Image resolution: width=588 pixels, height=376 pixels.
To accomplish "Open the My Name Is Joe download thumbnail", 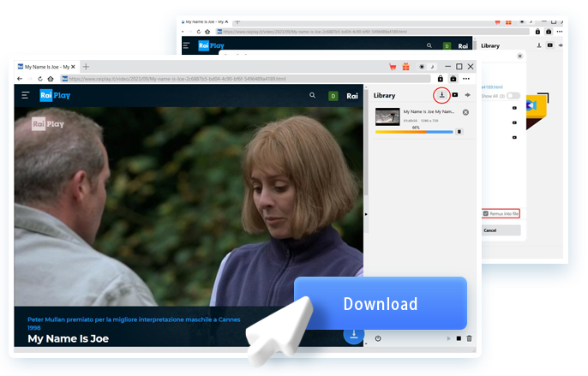I will point(387,116).
